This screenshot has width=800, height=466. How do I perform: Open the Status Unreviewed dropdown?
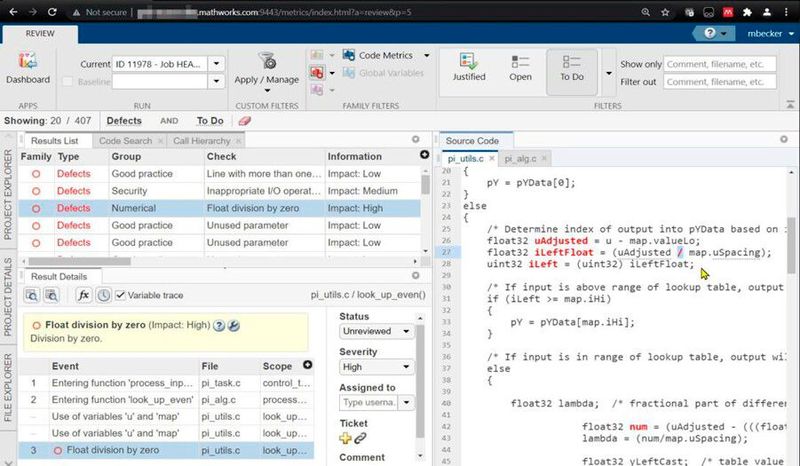376,331
